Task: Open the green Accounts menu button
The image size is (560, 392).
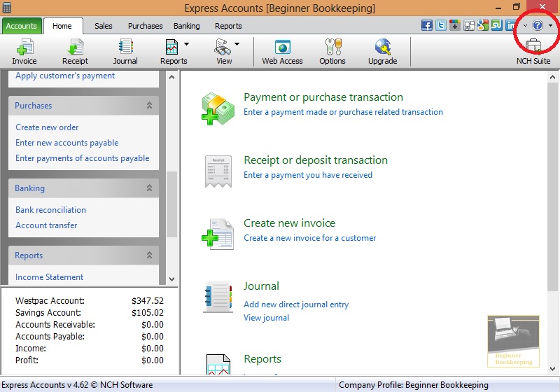Action: pyautogui.click(x=22, y=26)
